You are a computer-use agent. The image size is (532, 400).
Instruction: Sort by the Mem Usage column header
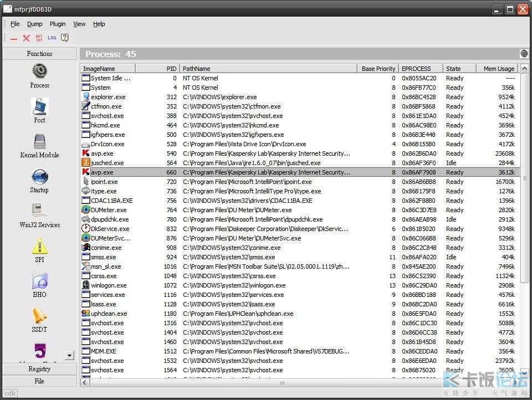coord(498,69)
